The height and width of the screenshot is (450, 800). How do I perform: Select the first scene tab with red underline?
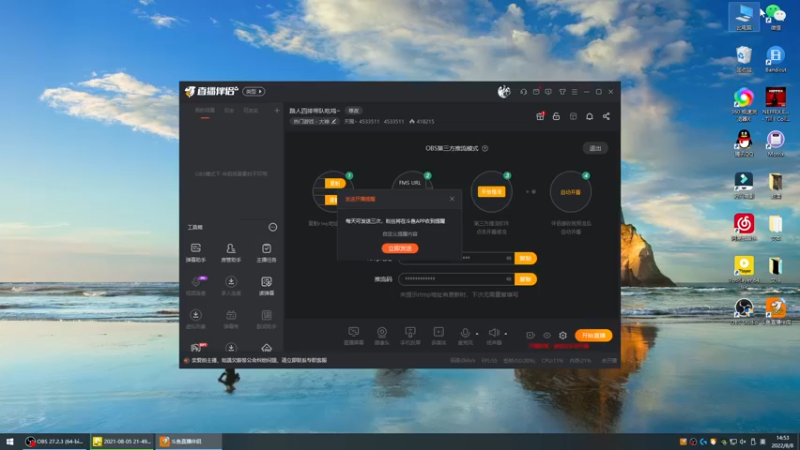[205, 111]
